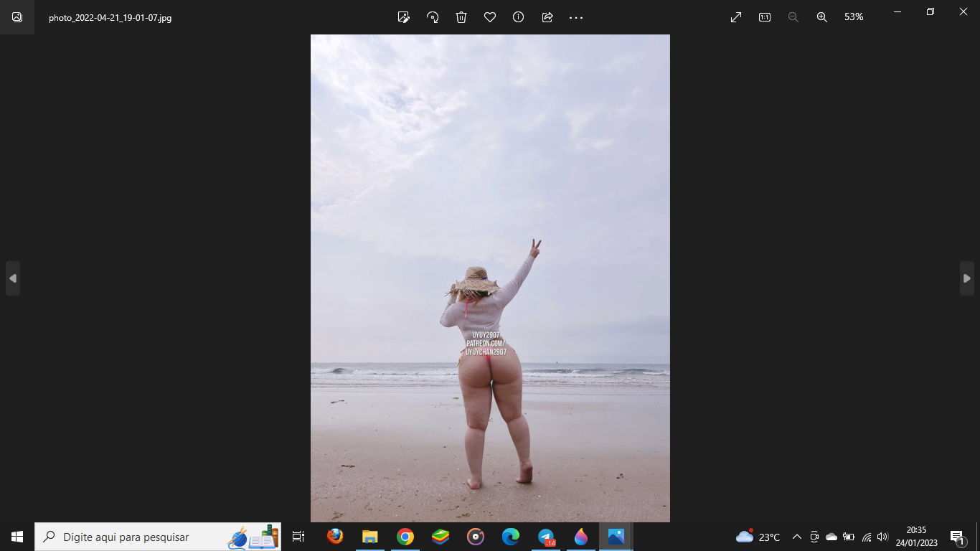Go to the next photo arrow
This screenshot has height=551, width=980.
pos(967,278)
